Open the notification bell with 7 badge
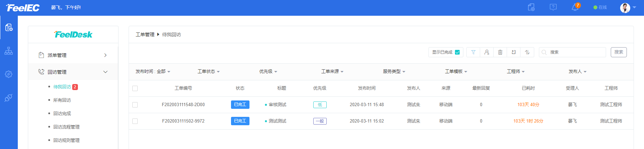The image size is (644, 149). point(576,7)
